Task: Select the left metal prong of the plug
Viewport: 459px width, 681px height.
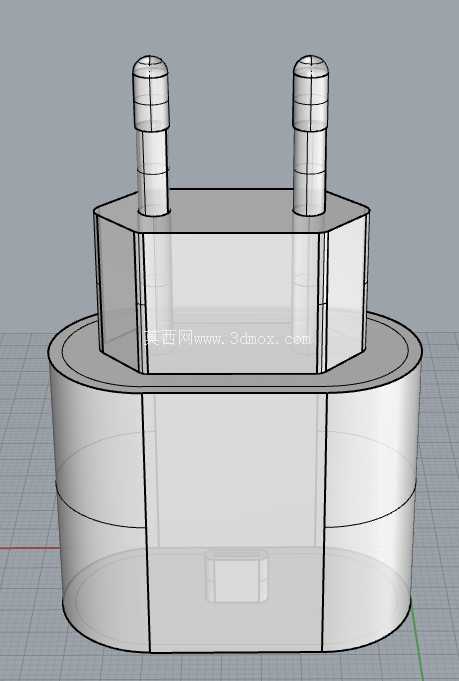Action: click(151, 136)
